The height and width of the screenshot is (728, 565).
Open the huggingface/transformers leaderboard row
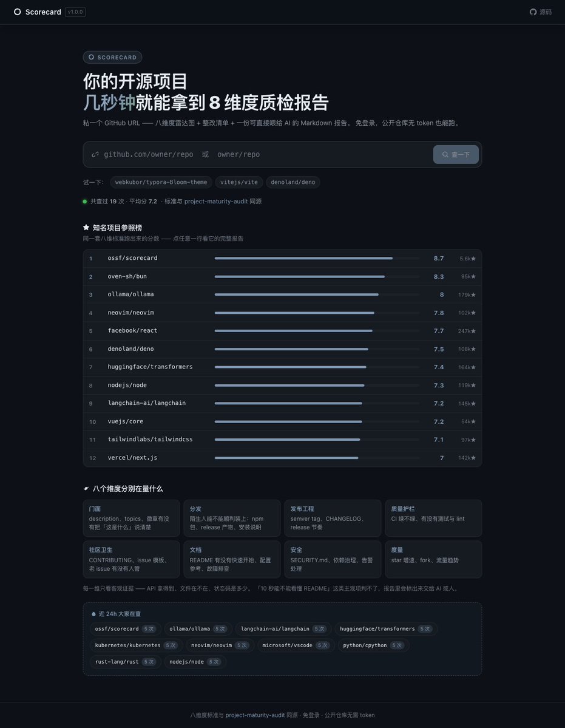coord(283,367)
